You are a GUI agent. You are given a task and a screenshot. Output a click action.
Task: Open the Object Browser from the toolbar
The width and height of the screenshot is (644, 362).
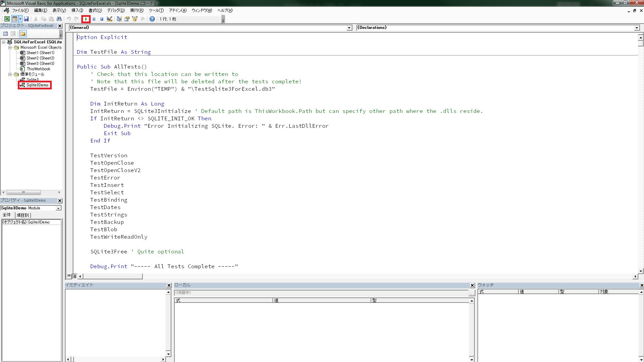(135, 19)
